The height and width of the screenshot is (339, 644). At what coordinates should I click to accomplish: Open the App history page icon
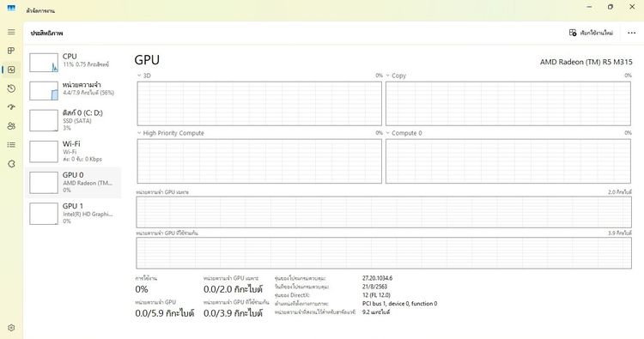click(11, 88)
